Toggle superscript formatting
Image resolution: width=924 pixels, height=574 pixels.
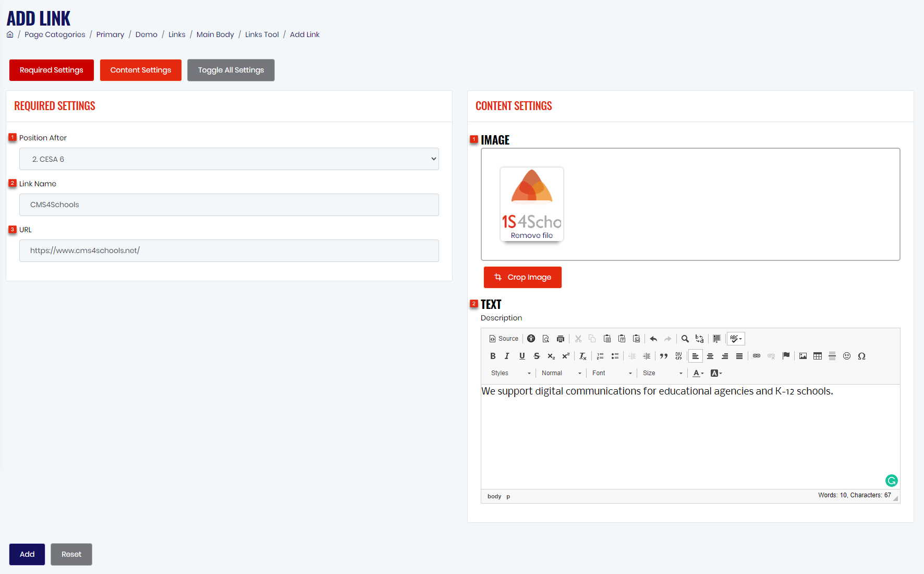[x=566, y=356]
